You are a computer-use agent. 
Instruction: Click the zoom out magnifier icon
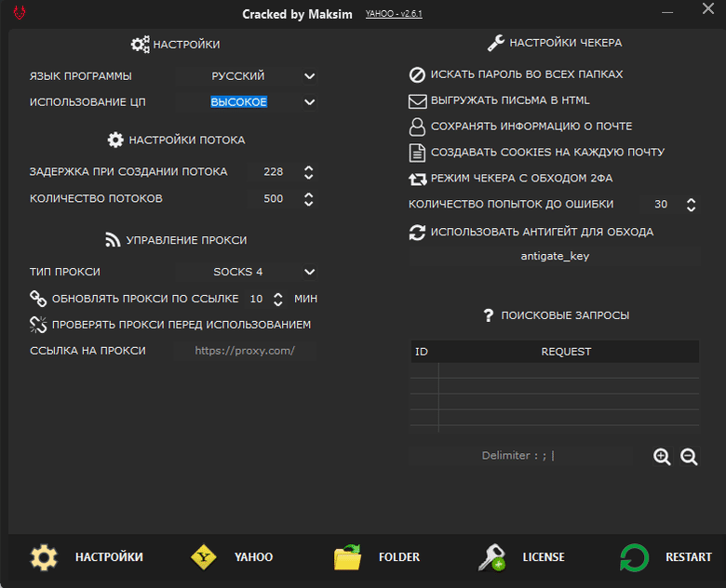click(689, 457)
